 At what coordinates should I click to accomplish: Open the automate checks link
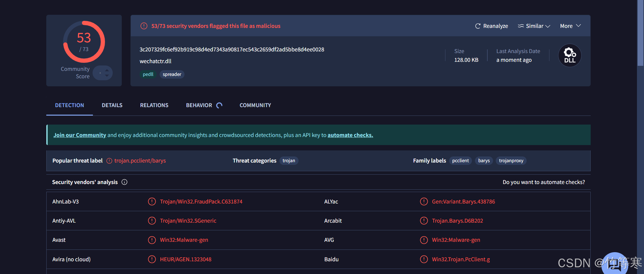tap(350, 135)
